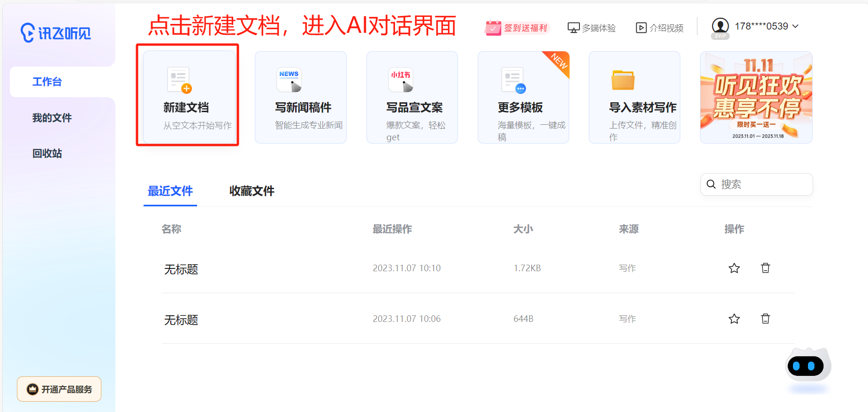Open the 11.11 听见狂欢 promotion banner
This screenshot has width=868, height=412.
click(x=756, y=97)
